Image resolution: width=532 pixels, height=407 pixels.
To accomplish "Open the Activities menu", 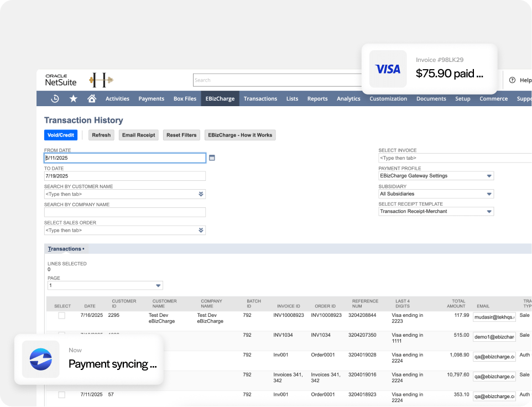I will (x=117, y=98).
